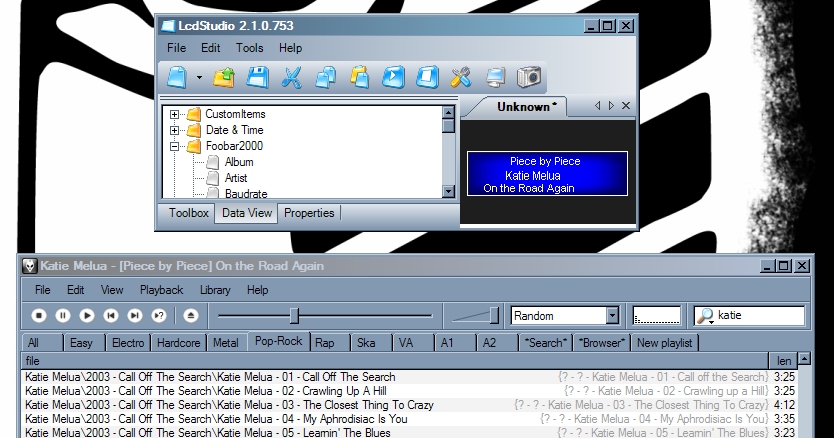Screen dimensions: 834x438
Task: Select the Baudrate item under Foobar2000
Action: pyautogui.click(x=246, y=193)
